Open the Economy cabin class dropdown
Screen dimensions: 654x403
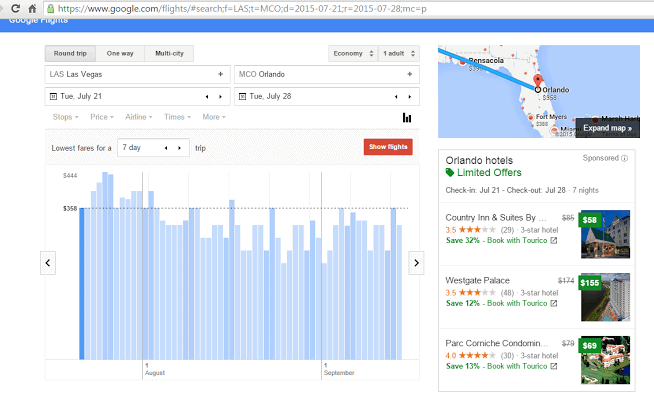(353, 53)
